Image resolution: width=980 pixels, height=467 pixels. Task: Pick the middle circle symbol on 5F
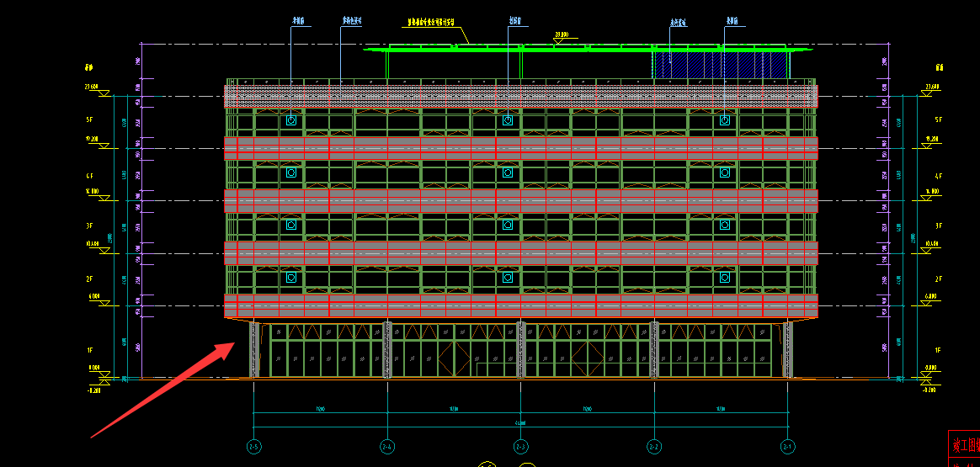pos(509,119)
